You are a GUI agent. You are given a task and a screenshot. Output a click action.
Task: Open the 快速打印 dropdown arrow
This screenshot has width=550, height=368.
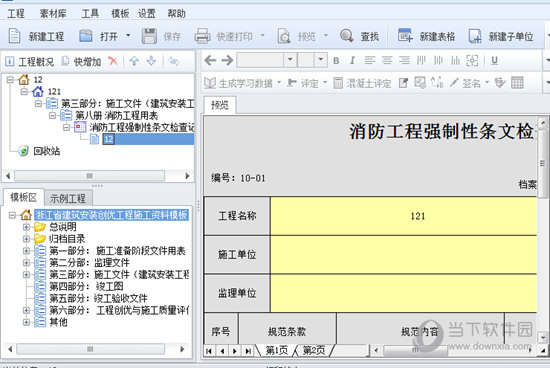[x=263, y=35]
